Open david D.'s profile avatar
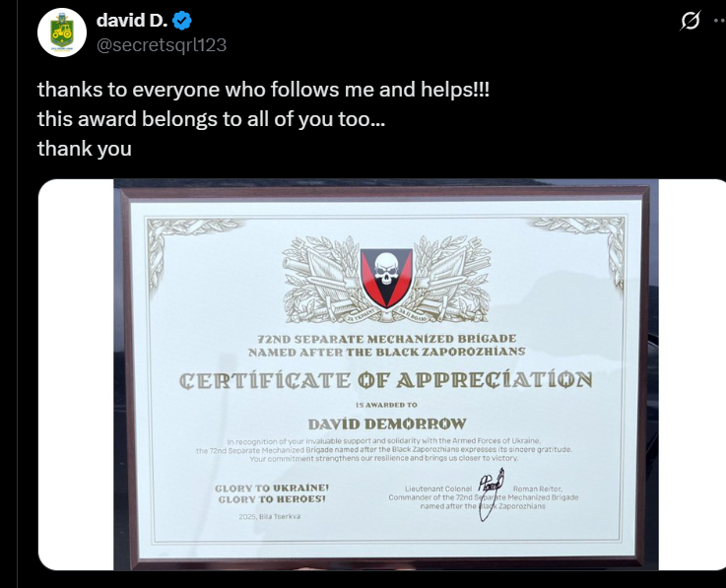726x588 pixels. point(62,33)
